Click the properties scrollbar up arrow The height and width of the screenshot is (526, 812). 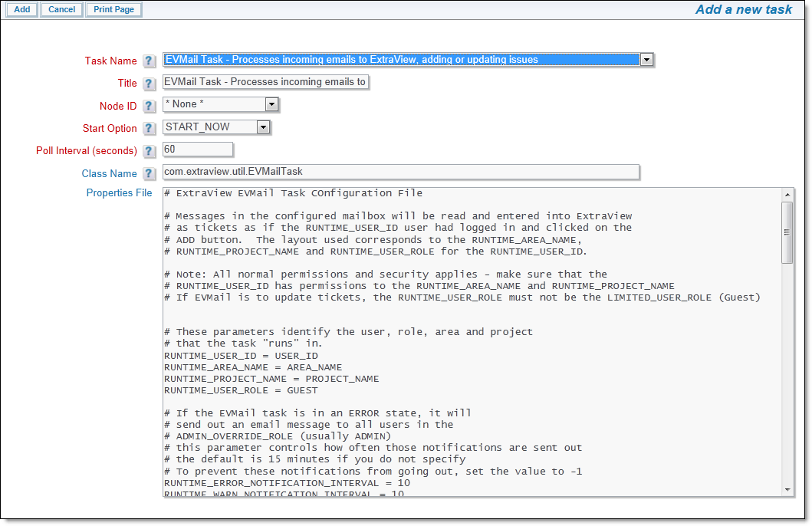787,195
